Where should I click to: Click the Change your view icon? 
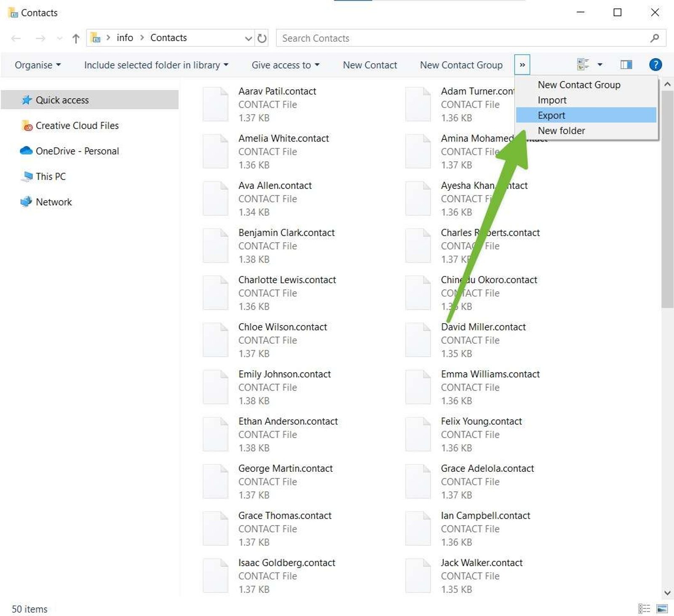[583, 64]
